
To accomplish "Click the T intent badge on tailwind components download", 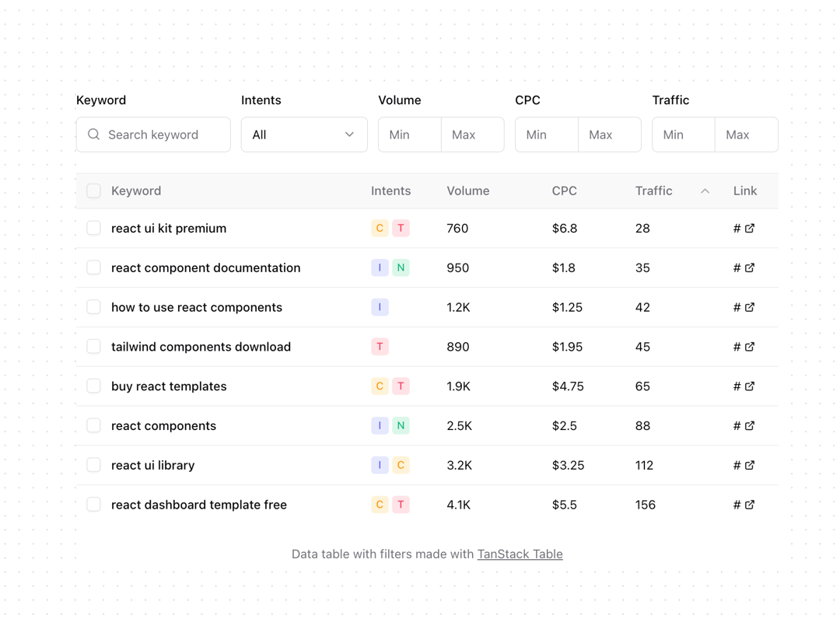I will point(380,347).
